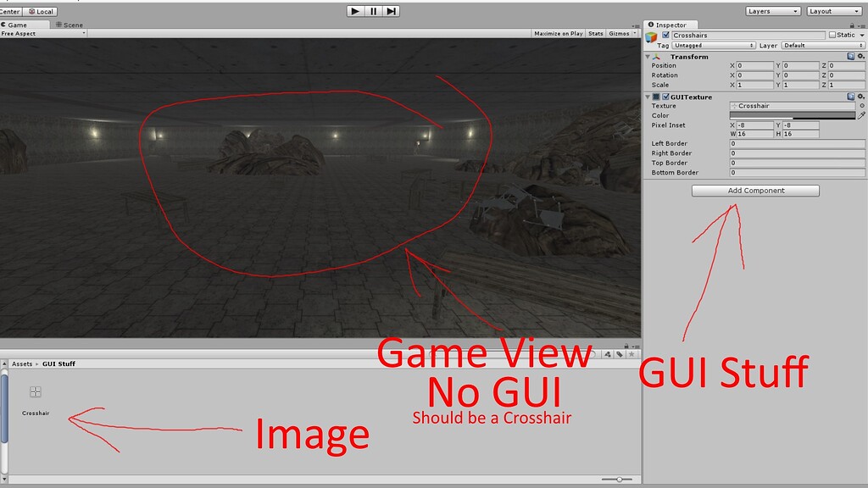Click the Step frame button

click(392, 11)
